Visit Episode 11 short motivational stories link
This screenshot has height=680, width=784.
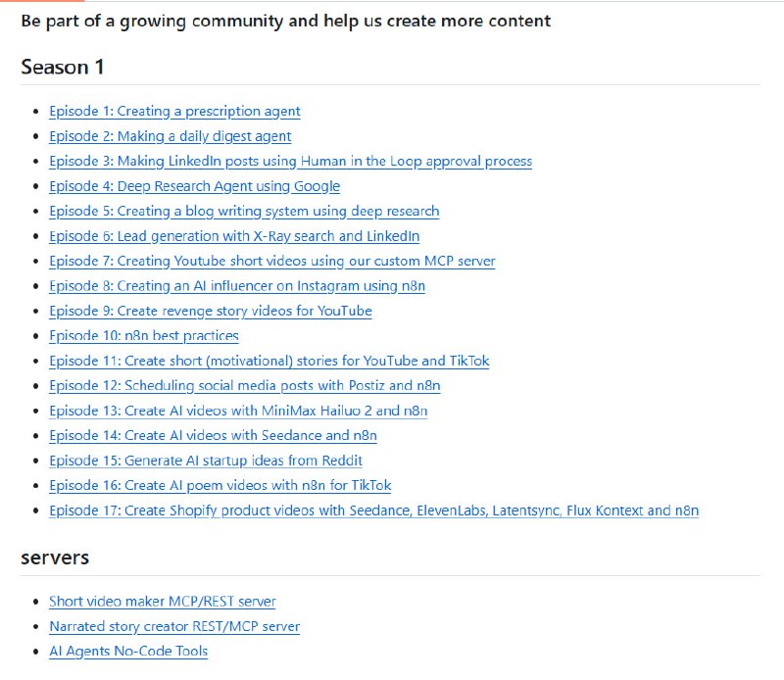coord(269,361)
